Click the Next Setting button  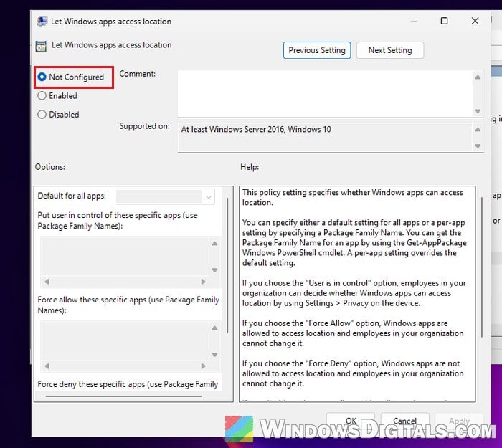coord(390,50)
